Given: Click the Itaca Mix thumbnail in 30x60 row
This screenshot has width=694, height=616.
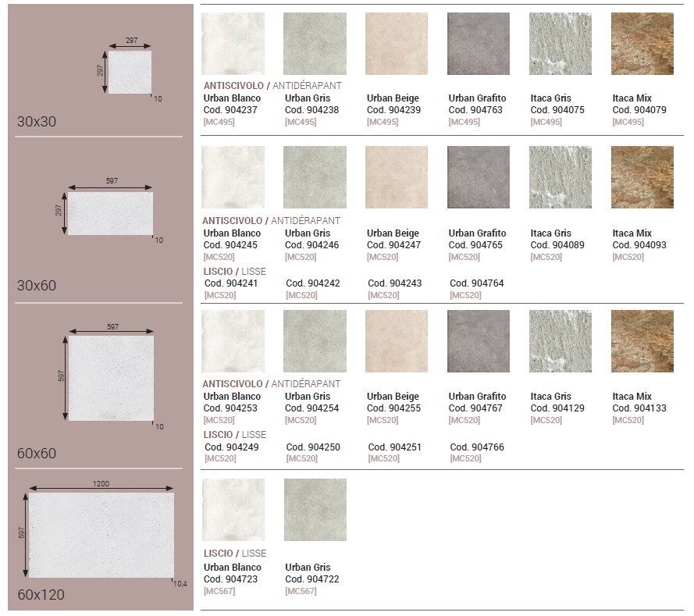Looking at the screenshot, I should point(642,177).
